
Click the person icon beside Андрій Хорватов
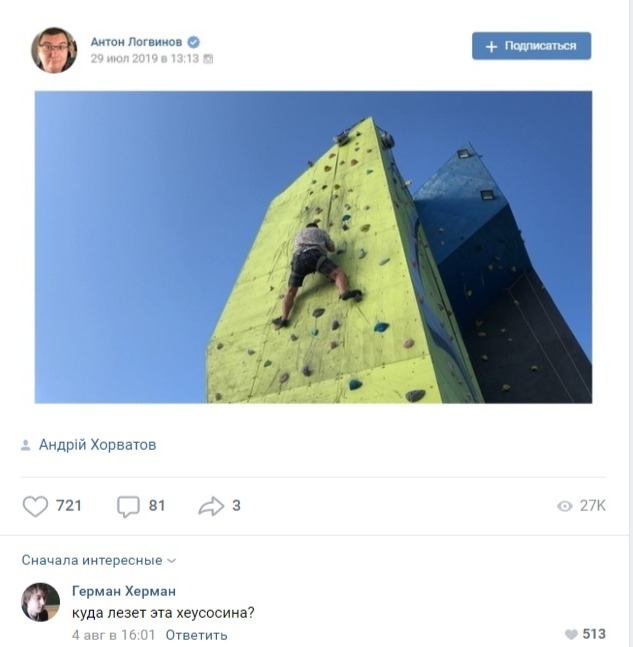[26, 445]
